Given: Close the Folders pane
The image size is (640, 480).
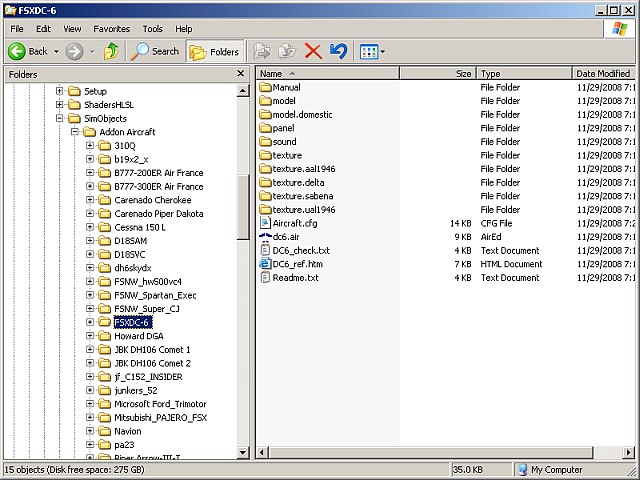Looking at the screenshot, I should [240, 73].
